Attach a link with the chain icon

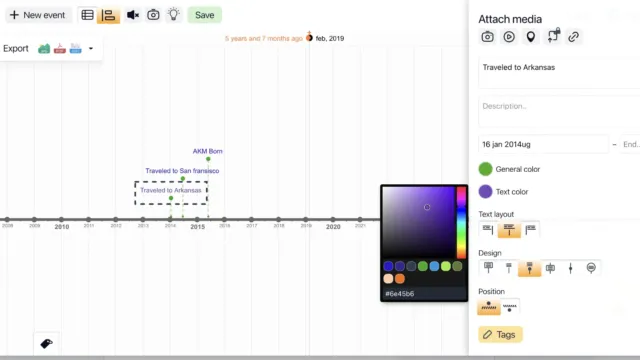[573, 37]
